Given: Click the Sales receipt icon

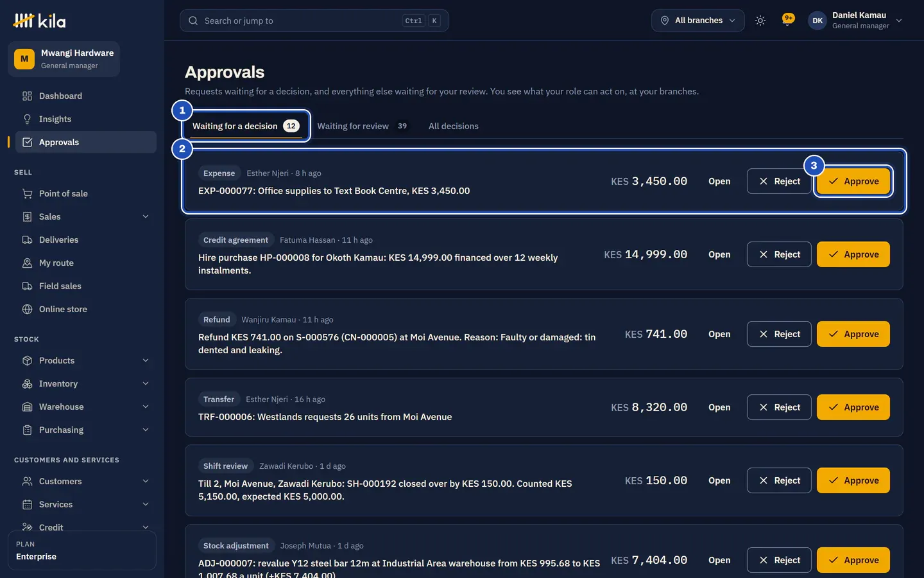Looking at the screenshot, I should 27,216.
